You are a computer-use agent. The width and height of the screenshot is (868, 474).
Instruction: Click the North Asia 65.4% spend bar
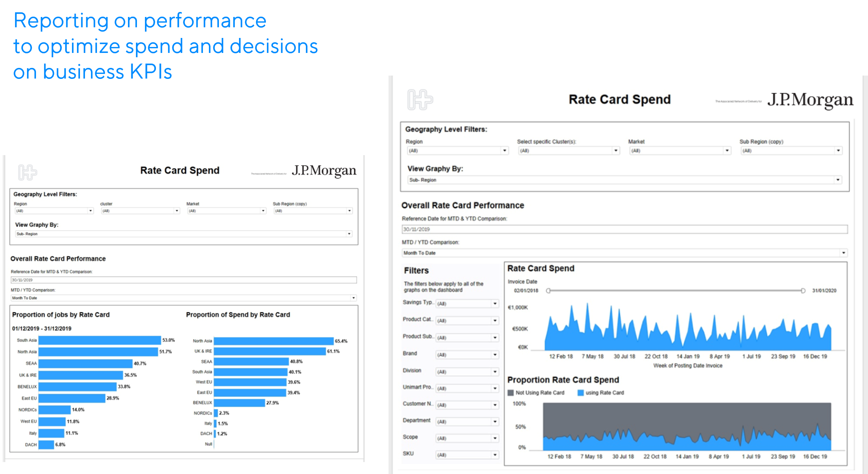[273, 341]
